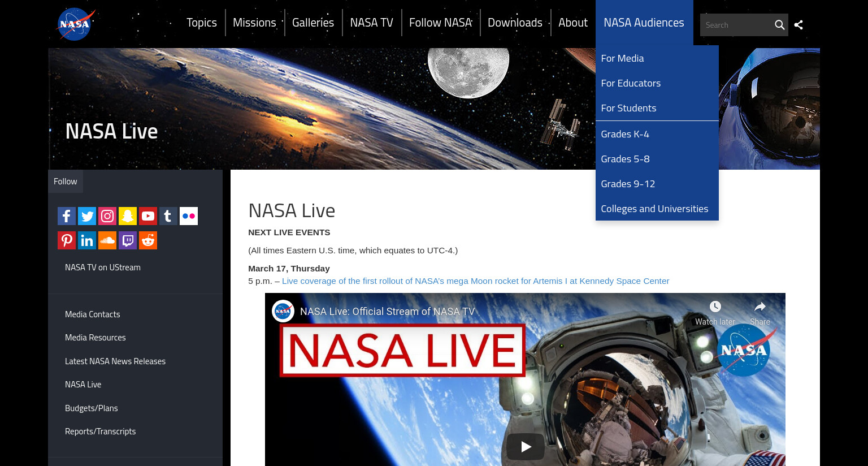Open the Topics menu
Viewport: 868px width, 466px height.
pyautogui.click(x=202, y=23)
